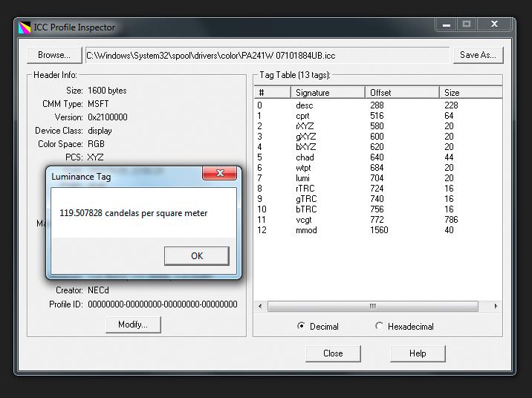This screenshot has height=398, width=532.
Task: Click the ICC Profile Inspector title bar icon
Action: point(25,27)
